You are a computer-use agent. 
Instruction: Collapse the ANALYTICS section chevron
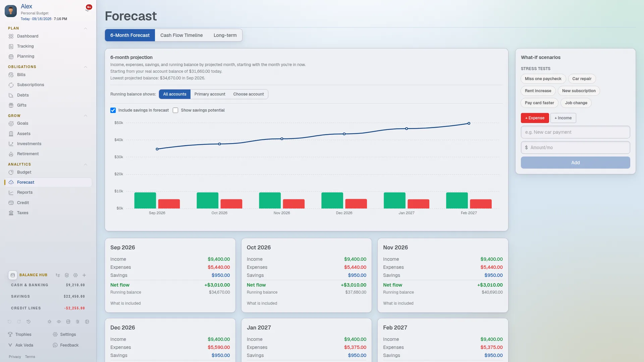[86, 165]
